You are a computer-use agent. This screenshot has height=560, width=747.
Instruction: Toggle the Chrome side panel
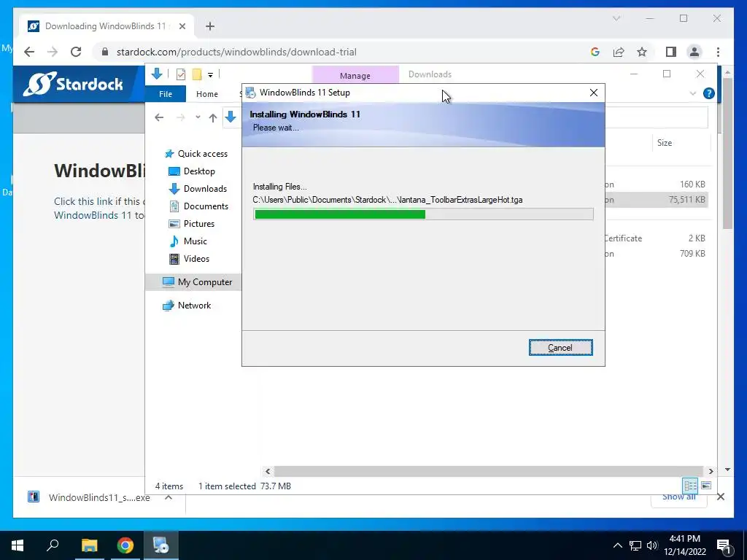671,52
